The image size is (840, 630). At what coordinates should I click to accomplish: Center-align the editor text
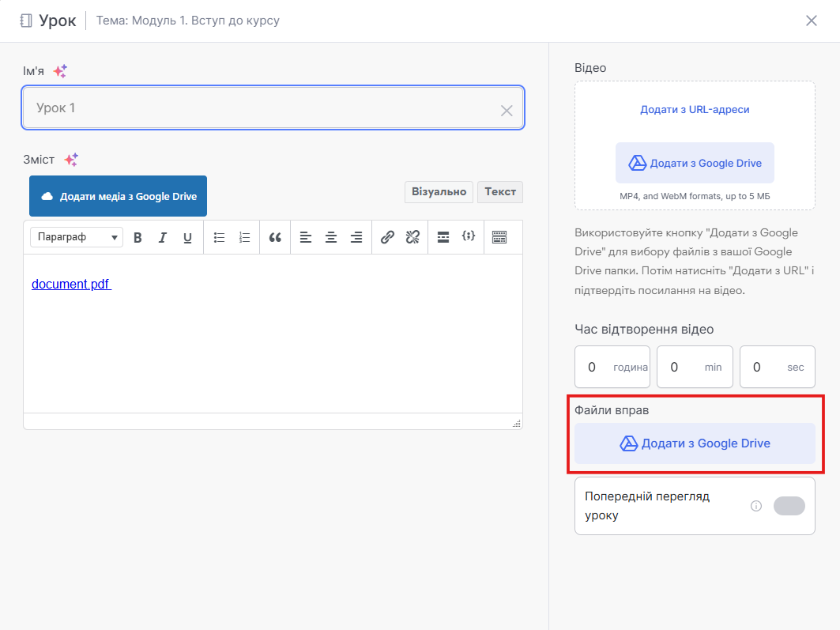(331, 237)
